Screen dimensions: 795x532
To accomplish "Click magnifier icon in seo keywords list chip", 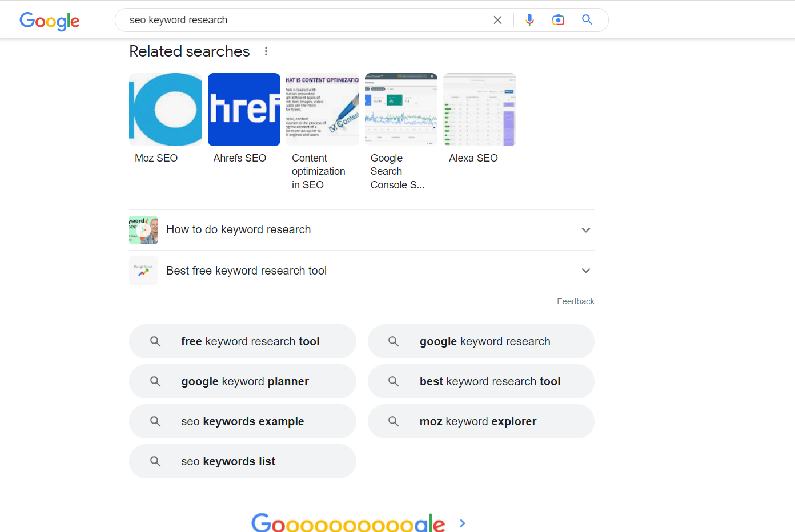I will pos(155,461).
